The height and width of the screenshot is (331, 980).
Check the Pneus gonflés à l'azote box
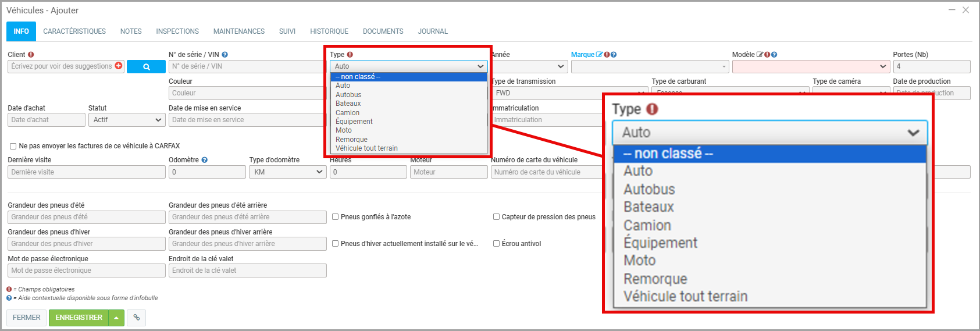[335, 217]
